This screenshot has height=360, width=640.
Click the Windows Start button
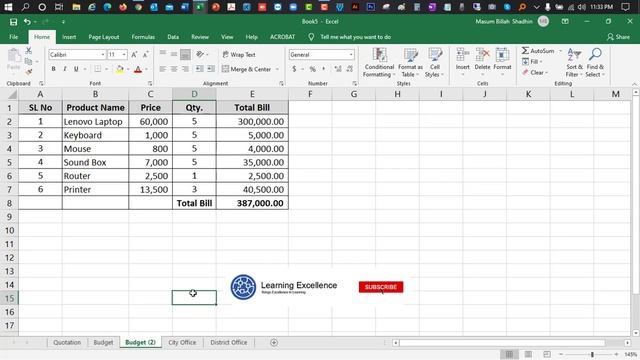pyautogui.click(x=8, y=7)
